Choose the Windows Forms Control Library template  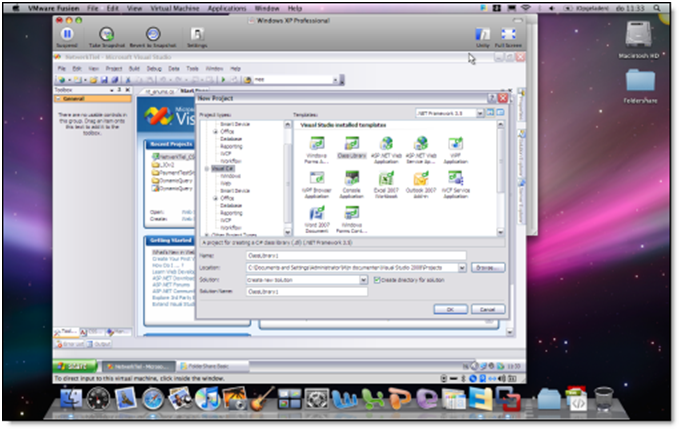click(x=352, y=219)
